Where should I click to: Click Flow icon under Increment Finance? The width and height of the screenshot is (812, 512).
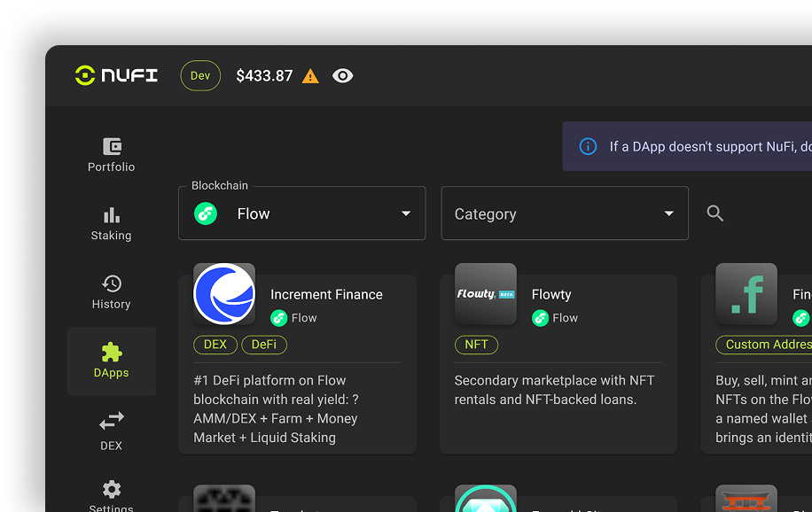coord(278,318)
